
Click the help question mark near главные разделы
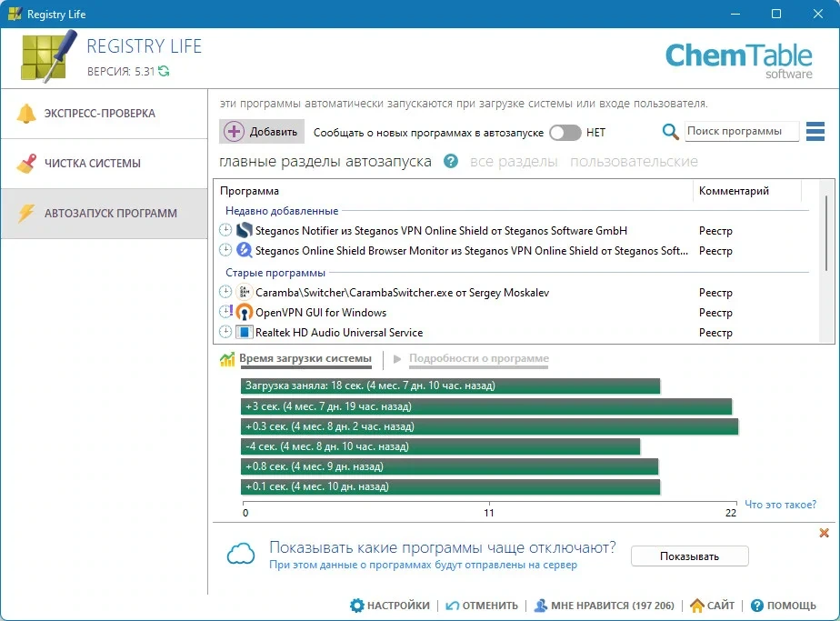[451, 161]
